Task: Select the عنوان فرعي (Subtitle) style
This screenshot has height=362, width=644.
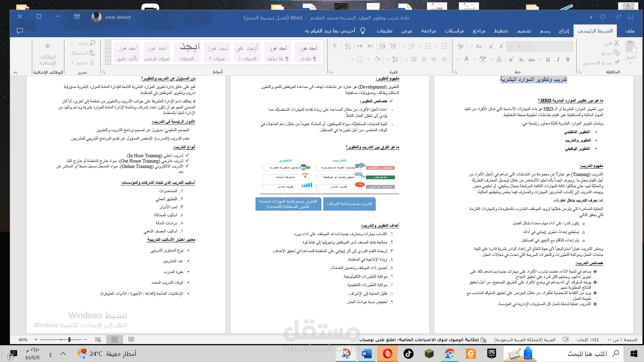Action: click(157, 53)
